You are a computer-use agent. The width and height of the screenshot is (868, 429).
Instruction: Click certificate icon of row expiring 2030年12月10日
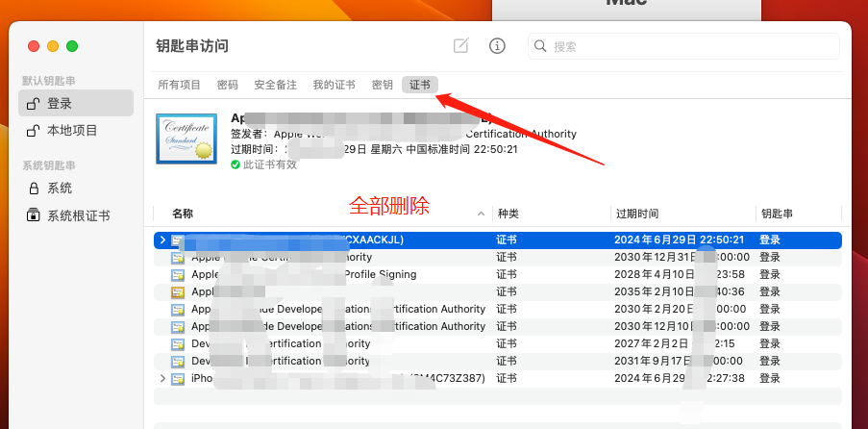178,327
